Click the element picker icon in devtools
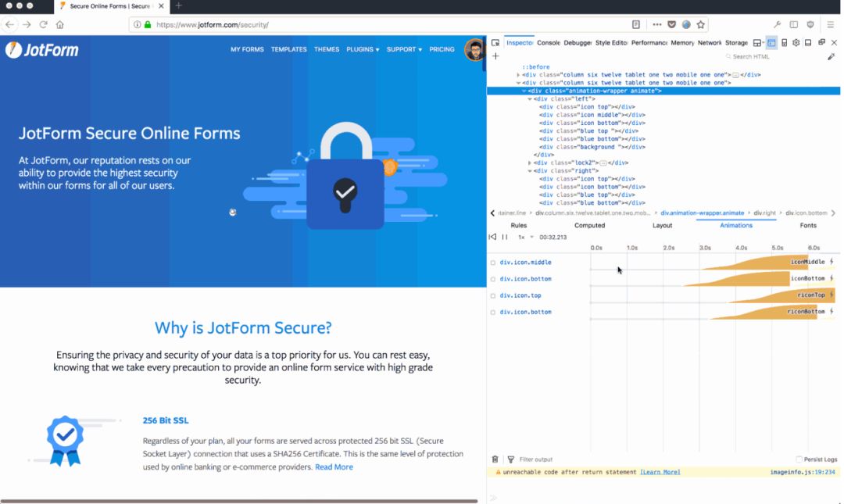This screenshot has height=504, width=844. 495,42
